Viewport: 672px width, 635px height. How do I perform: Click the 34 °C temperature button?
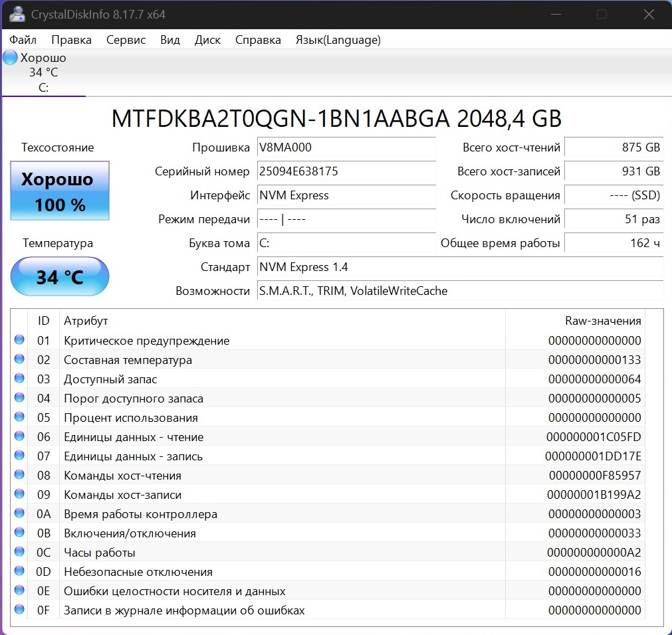tap(60, 276)
